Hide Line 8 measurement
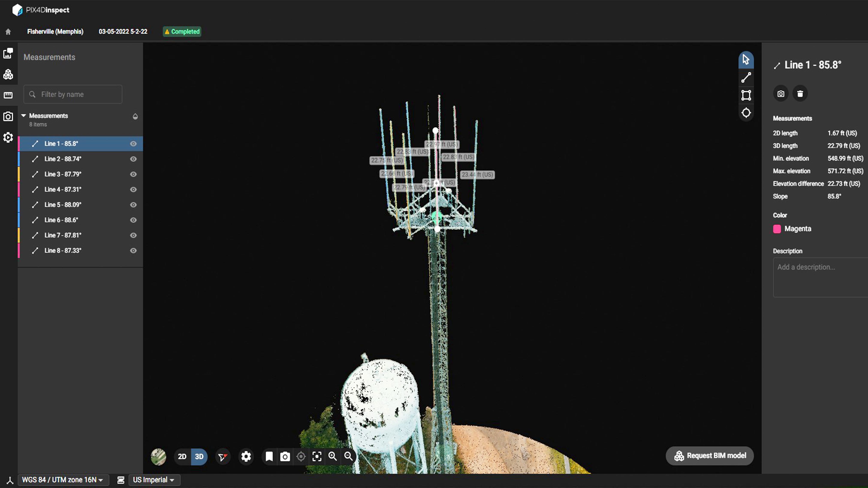868x488 pixels. coord(133,251)
